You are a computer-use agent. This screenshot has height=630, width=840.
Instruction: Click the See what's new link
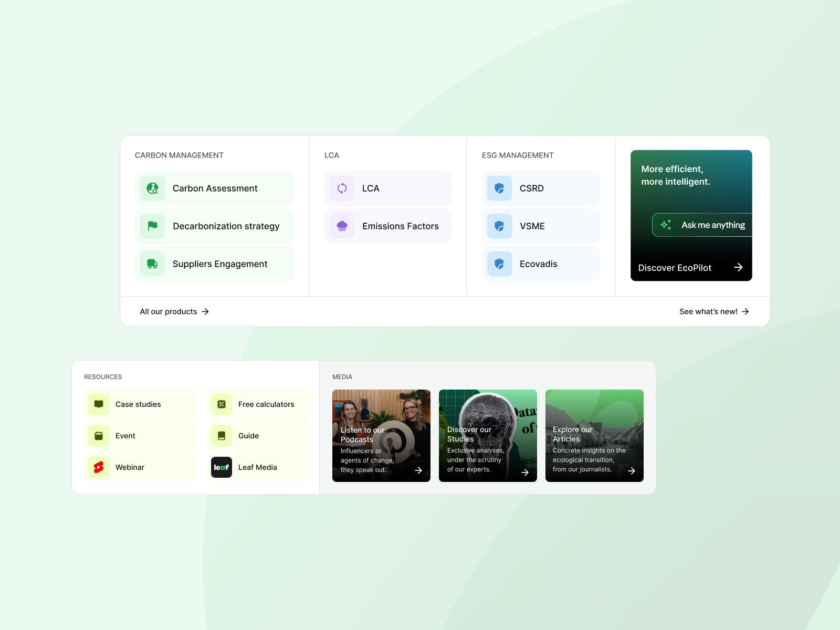[713, 311]
